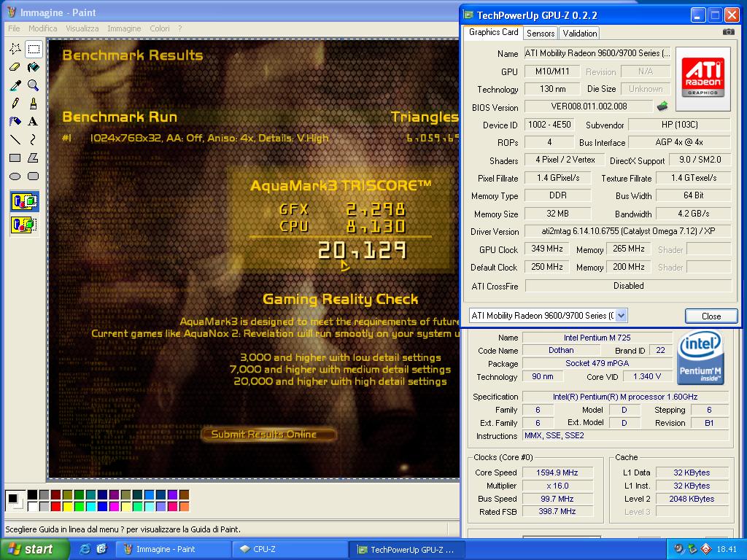The width and height of the screenshot is (747, 560).
Task: Select the Magnifier tool in Paint
Action: coord(34,85)
